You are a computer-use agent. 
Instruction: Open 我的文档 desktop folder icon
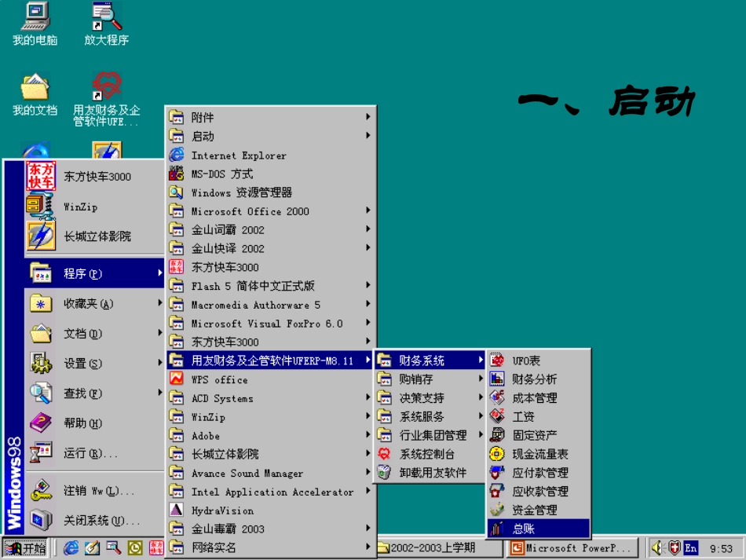coord(35,86)
